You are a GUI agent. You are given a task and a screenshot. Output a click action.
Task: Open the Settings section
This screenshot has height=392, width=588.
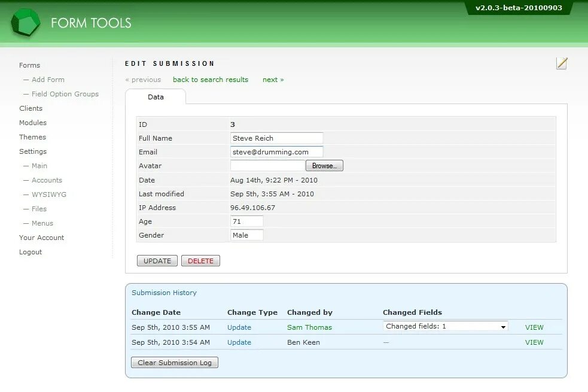(x=33, y=151)
